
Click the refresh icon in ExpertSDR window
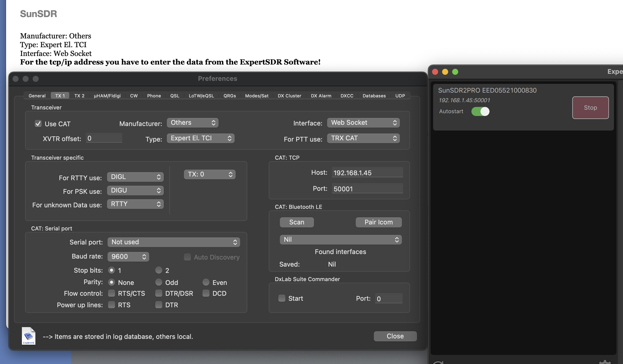point(438,362)
